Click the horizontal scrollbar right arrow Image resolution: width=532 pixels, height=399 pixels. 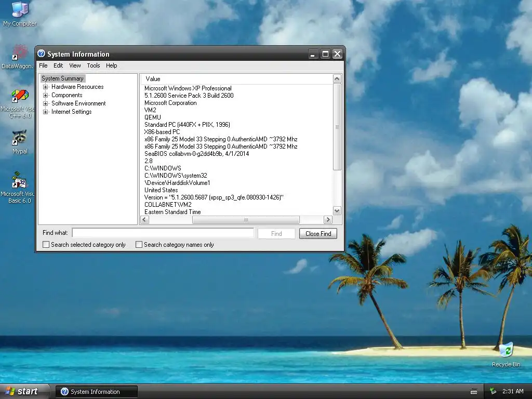[x=328, y=220]
